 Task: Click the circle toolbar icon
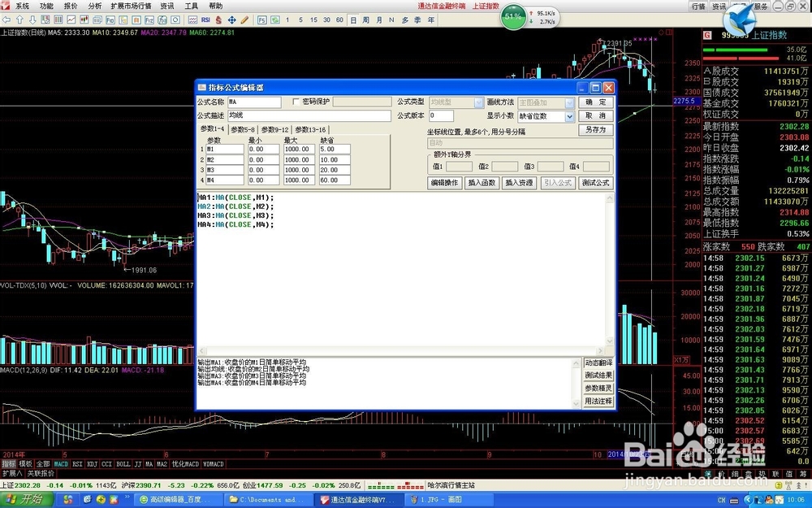(175, 20)
